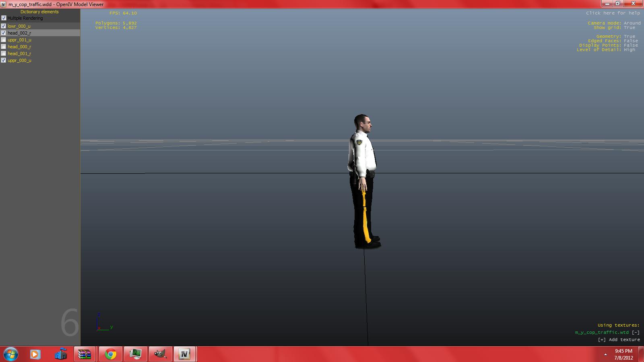Click the OpenIV taskbar icon
644x362 pixels.
pyautogui.click(x=185, y=354)
